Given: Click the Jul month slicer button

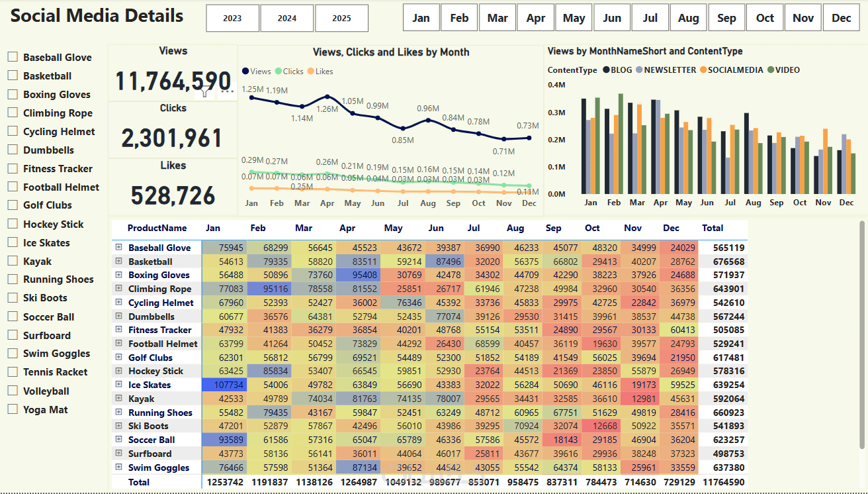Looking at the screenshot, I should tap(650, 18).
